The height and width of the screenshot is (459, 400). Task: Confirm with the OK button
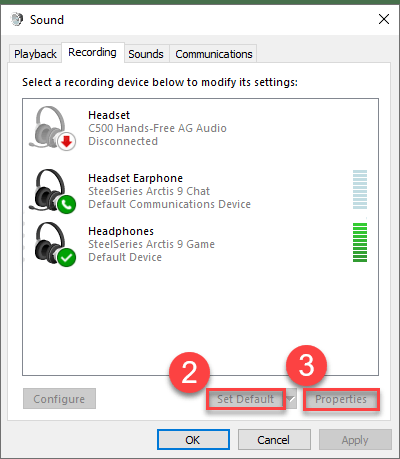193,440
